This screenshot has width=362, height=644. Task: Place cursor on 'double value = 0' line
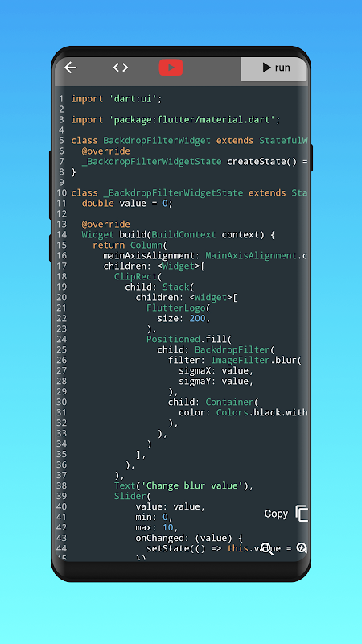click(x=127, y=204)
